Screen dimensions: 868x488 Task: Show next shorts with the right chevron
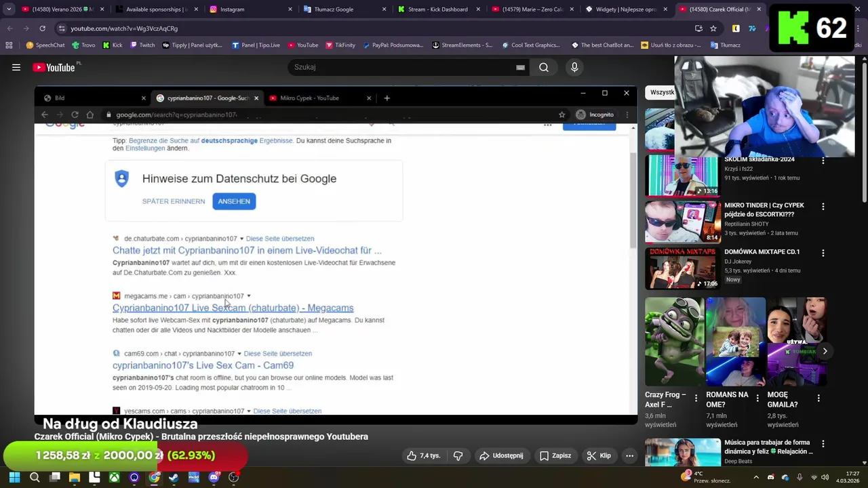point(825,351)
